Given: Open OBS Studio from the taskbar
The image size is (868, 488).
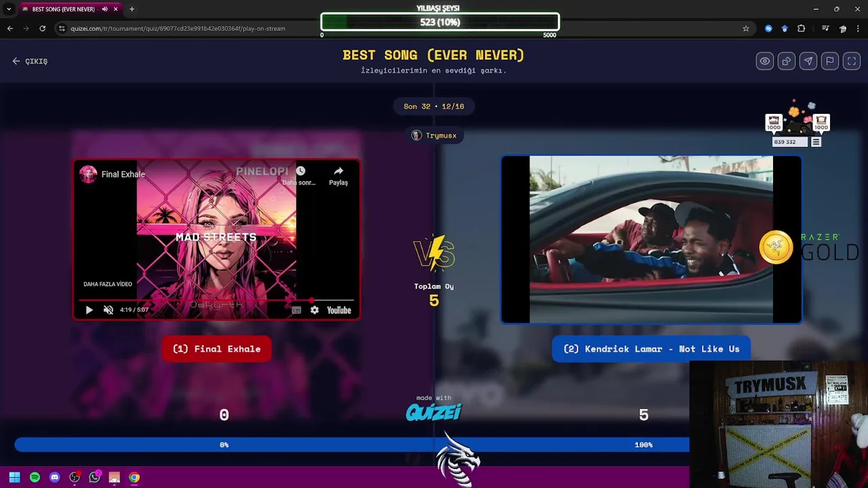Looking at the screenshot, I should [x=75, y=477].
